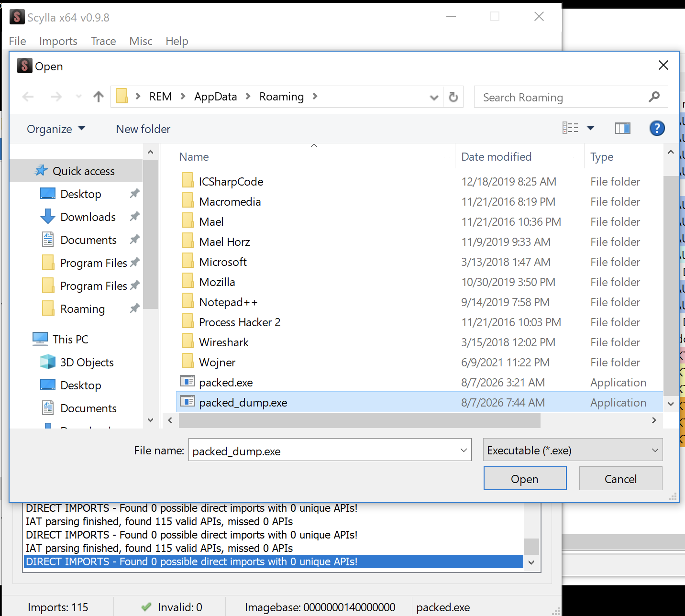This screenshot has height=616, width=685.
Task: Refresh the Roaming folder view
Action: (x=453, y=97)
